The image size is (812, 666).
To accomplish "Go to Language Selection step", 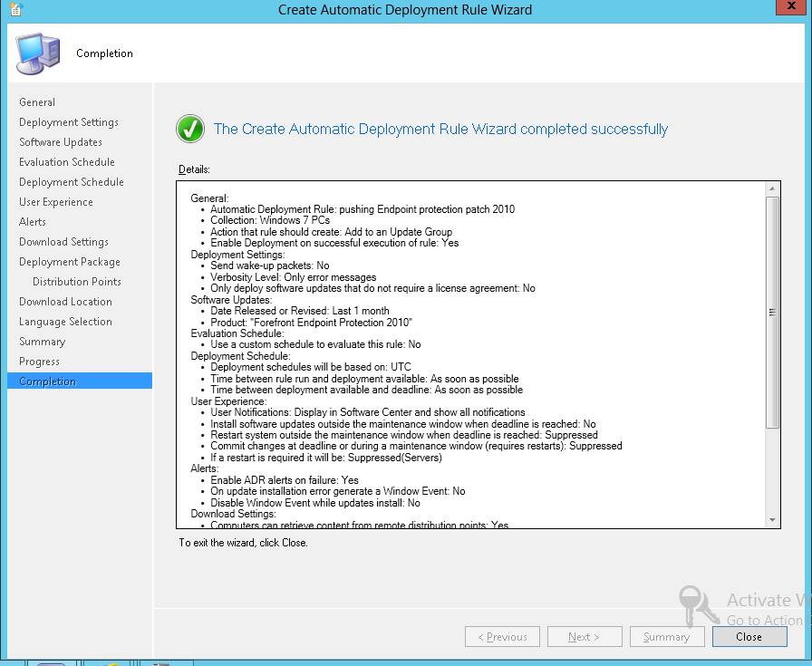I will tap(66, 322).
